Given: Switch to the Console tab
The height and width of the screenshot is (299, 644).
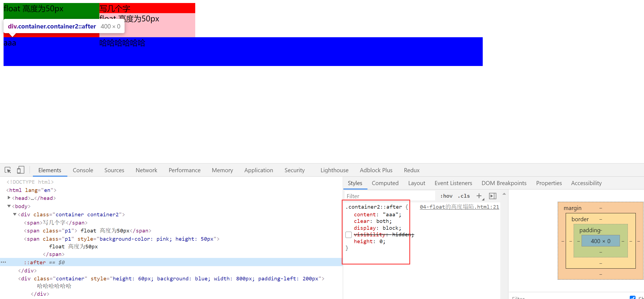Looking at the screenshot, I should tap(83, 170).
